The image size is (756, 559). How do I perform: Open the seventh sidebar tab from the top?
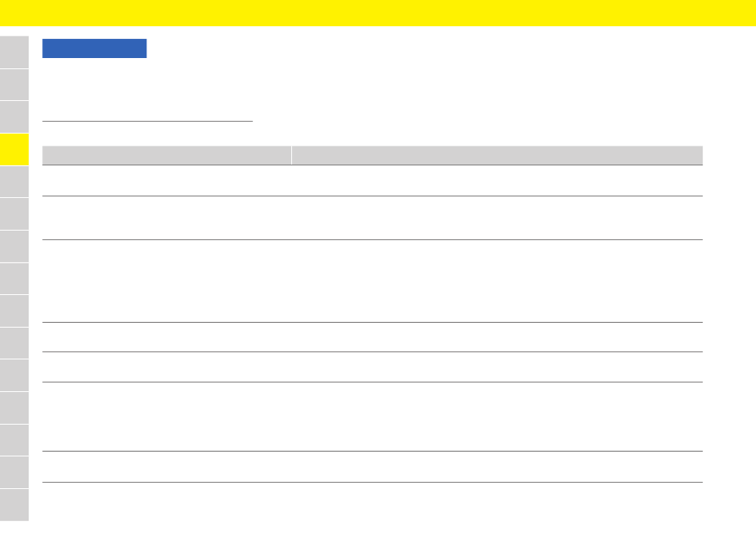[x=14, y=247]
